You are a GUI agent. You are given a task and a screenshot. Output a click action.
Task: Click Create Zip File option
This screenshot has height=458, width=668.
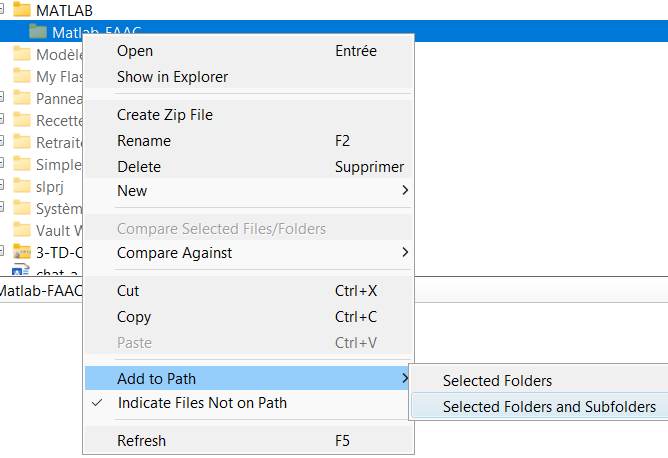click(165, 115)
